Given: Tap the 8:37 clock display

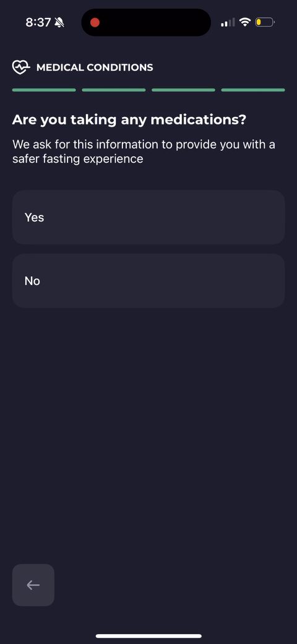Looking at the screenshot, I should tap(38, 22).
